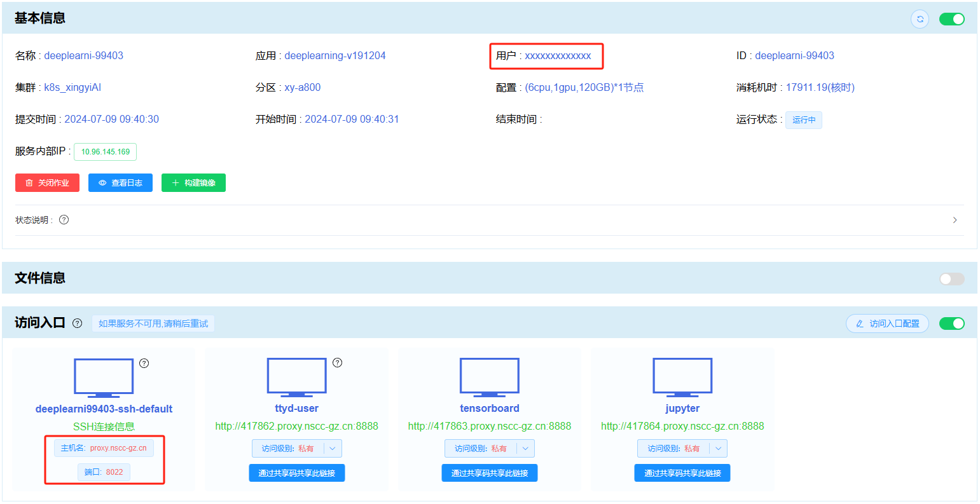Open the ttyd-user link 417862.proxy.nscc-gz.cn:8888
This screenshot has width=980, height=504.
point(296,426)
